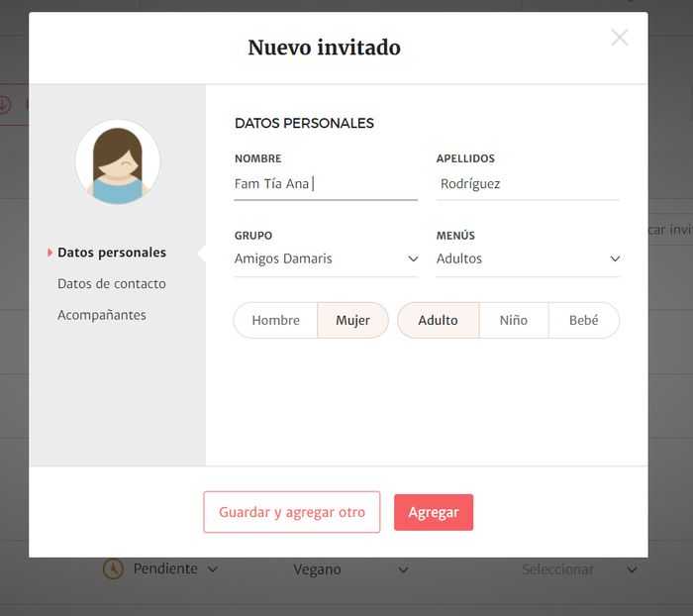The image size is (693, 616).
Task: Open the Grupo dropdown showing Amigos Damaris
Action: [x=326, y=258]
